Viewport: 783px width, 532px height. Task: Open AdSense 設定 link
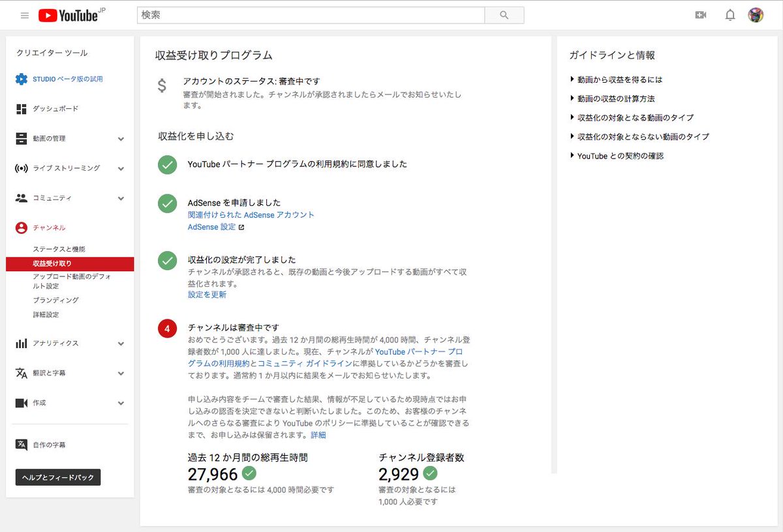pos(211,228)
